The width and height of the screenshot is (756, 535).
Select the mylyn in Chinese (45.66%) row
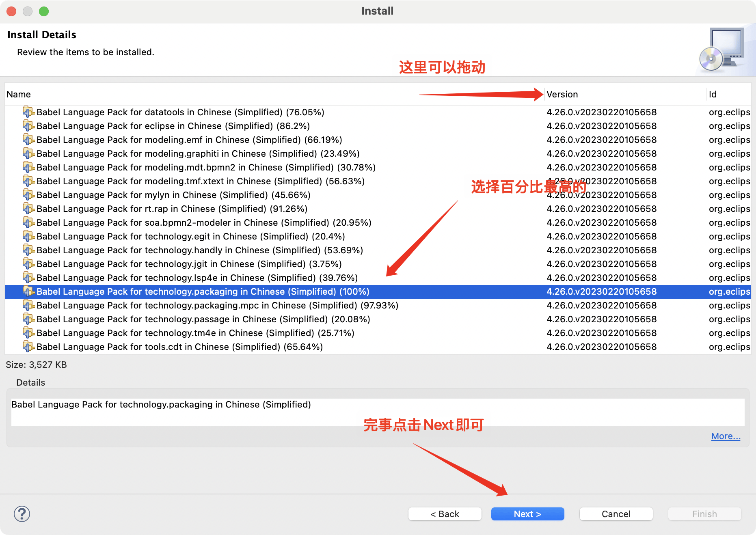point(378,195)
